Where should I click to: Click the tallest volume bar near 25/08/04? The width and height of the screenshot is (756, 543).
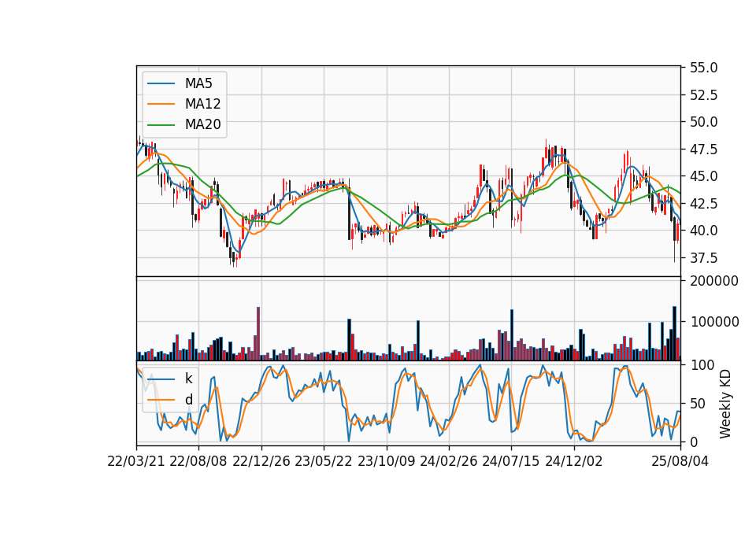point(675,334)
